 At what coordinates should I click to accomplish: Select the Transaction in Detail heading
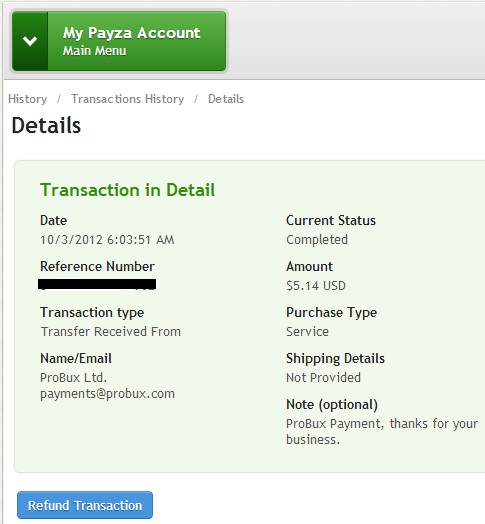pos(127,190)
